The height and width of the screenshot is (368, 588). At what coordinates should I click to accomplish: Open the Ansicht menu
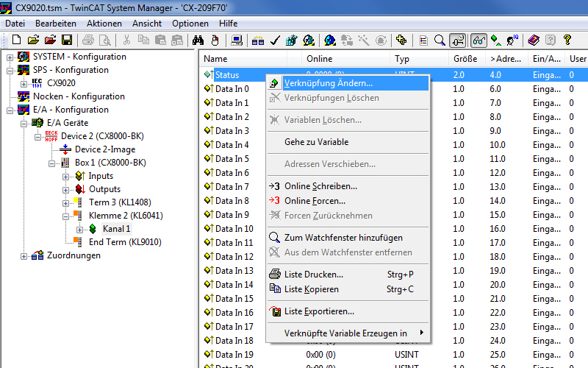coord(147,24)
